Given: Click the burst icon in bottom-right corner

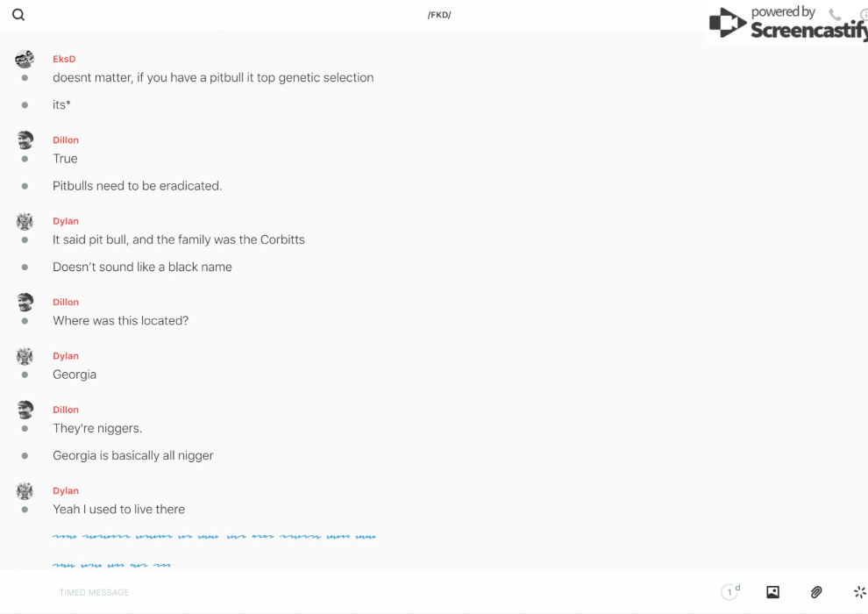Looking at the screenshot, I should (859, 592).
